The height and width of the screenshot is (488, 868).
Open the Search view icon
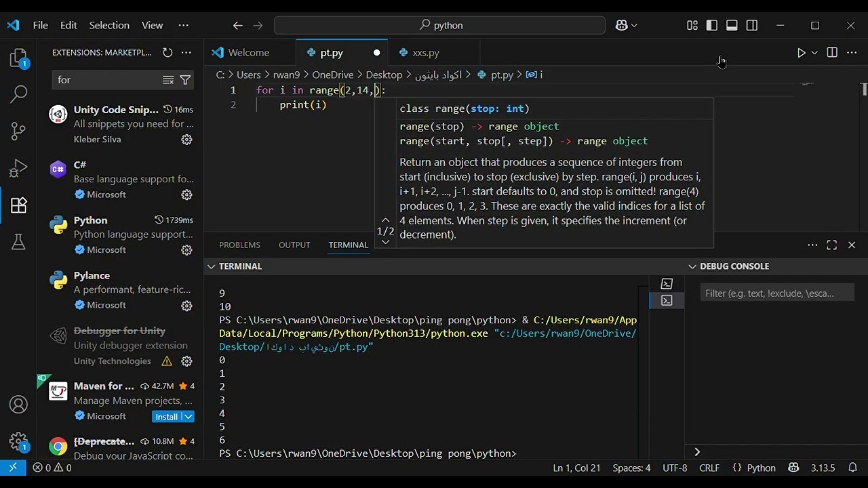tap(18, 94)
